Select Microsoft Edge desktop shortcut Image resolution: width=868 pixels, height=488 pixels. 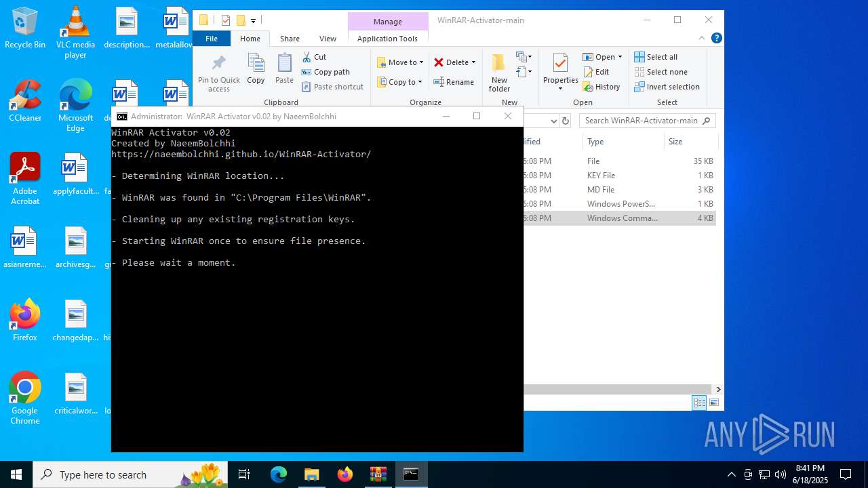tap(75, 105)
